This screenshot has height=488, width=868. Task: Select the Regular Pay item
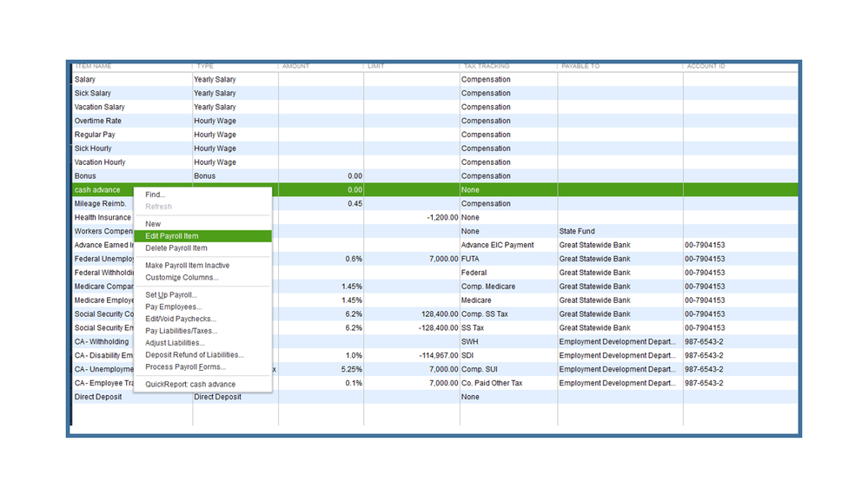[x=95, y=135]
